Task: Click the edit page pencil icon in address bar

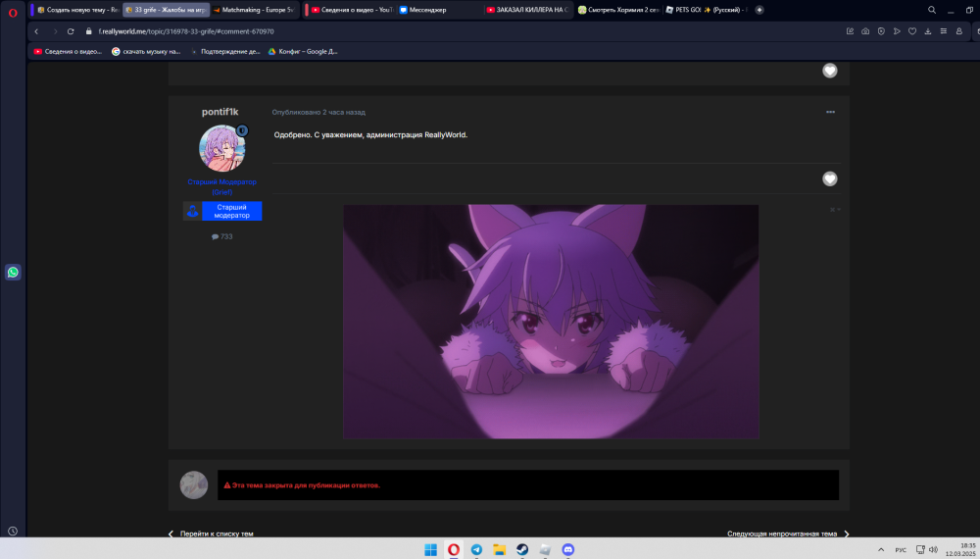Action: click(x=850, y=31)
